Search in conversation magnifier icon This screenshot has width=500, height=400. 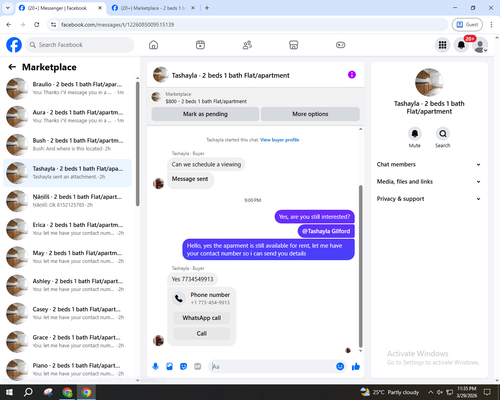pyautogui.click(x=443, y=134)
